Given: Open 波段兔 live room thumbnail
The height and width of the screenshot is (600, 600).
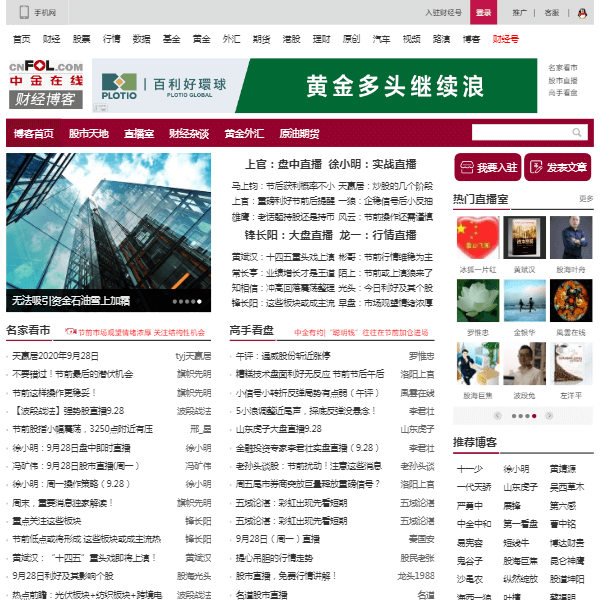Looking at the screenshot, I should (524, 364).
